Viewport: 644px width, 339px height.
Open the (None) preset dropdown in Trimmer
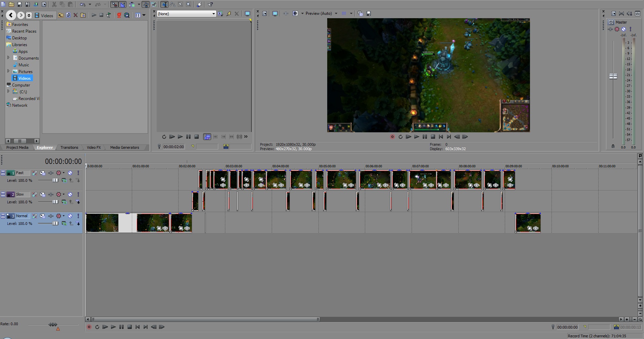pyautogui.click(x=214, y=14)
